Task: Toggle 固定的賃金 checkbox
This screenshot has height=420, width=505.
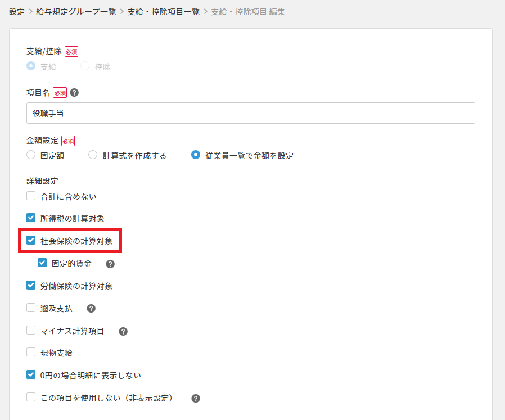Action: click(x=43, y=263)
